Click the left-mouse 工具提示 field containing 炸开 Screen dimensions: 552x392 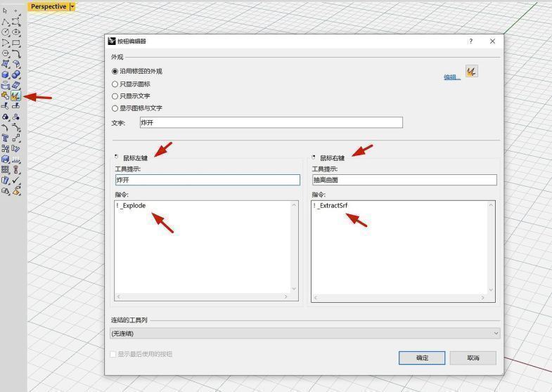(207, 180)
